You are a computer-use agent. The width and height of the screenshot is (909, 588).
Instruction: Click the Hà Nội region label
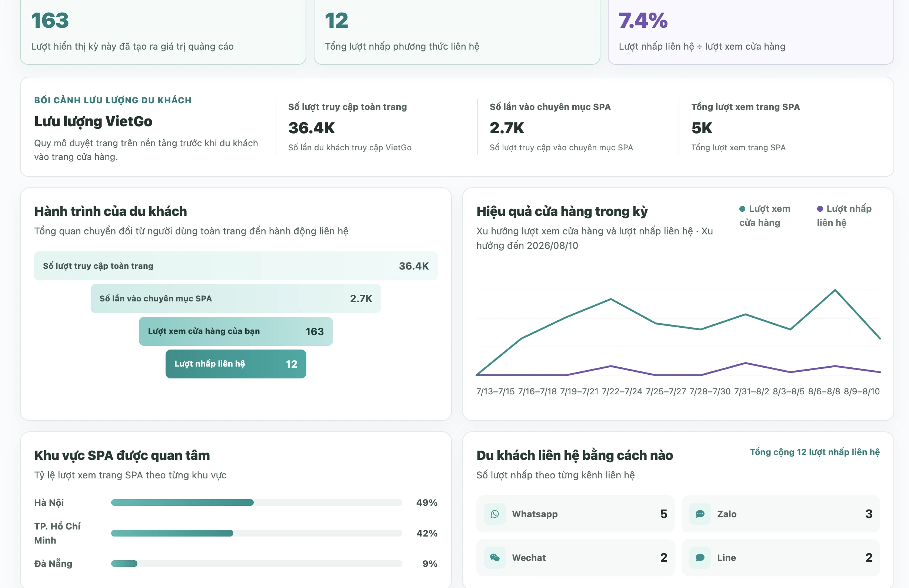tap(49, 502)
